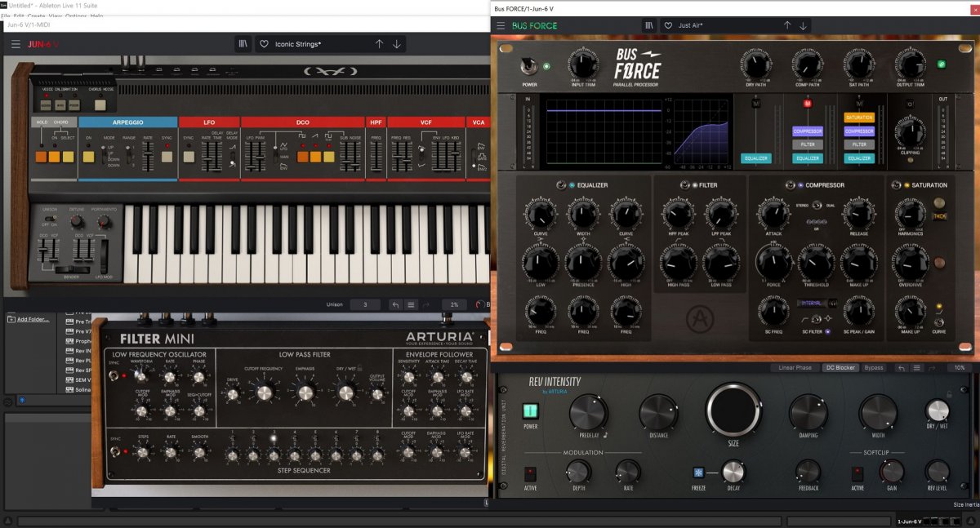Click the DC Blocker button
This screenshot has height=528, width=980.
point(840,368)
